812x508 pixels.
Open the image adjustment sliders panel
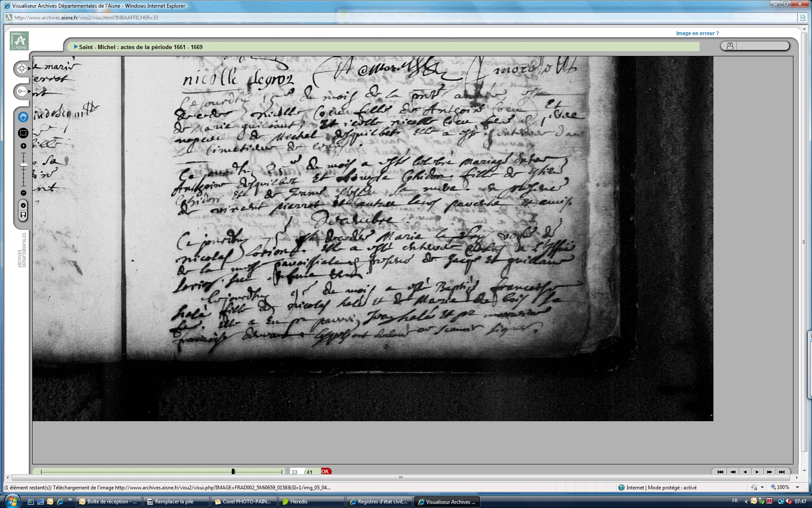pos(22,91)
